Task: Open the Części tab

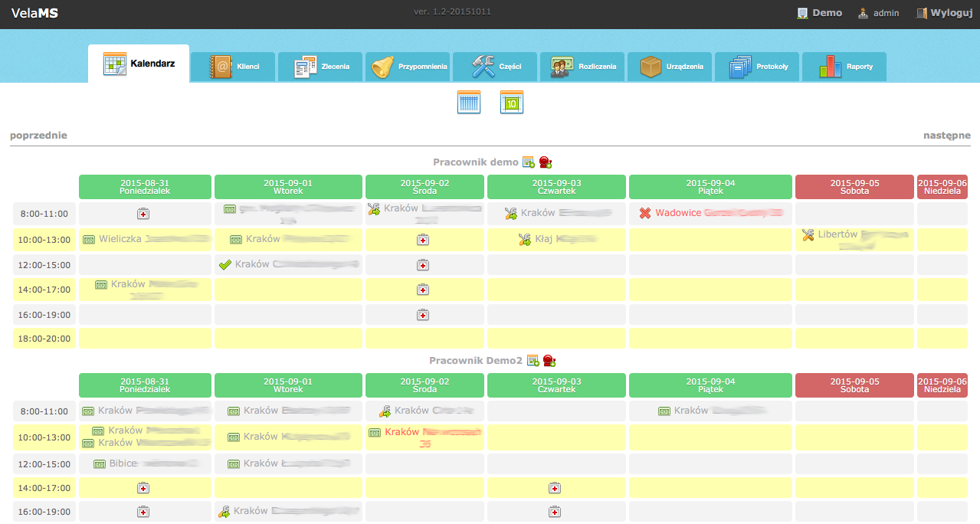Action: tap(494, 67)
